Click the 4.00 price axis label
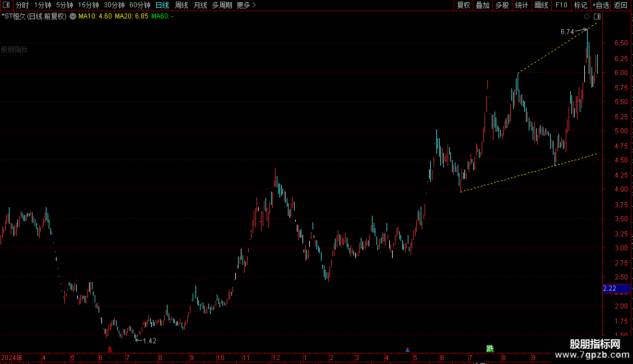Image resolution: width=633 pixels, height=364 pixels. (621, 189)
